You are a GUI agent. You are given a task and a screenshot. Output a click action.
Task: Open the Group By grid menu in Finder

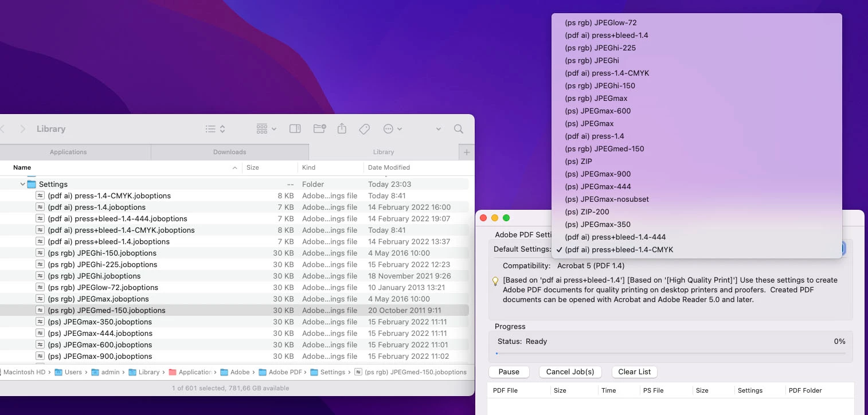coord(267,129)
